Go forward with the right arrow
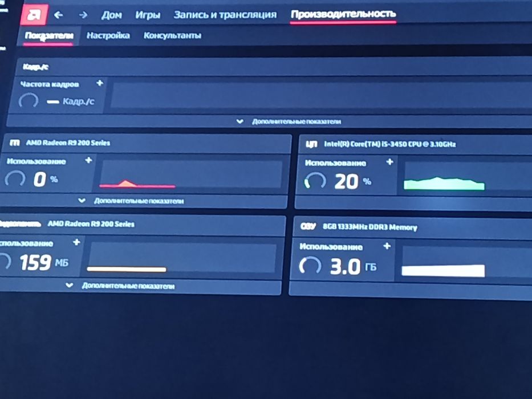Viewport: 532px width, 399px height. point(83,15)
